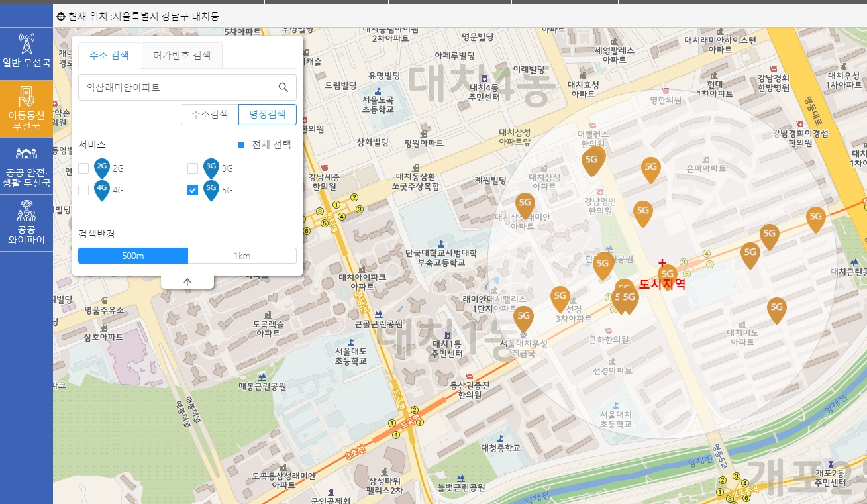Click the 대치동삼환 쏘굿주상복합 map label

[x=415, y=182]
